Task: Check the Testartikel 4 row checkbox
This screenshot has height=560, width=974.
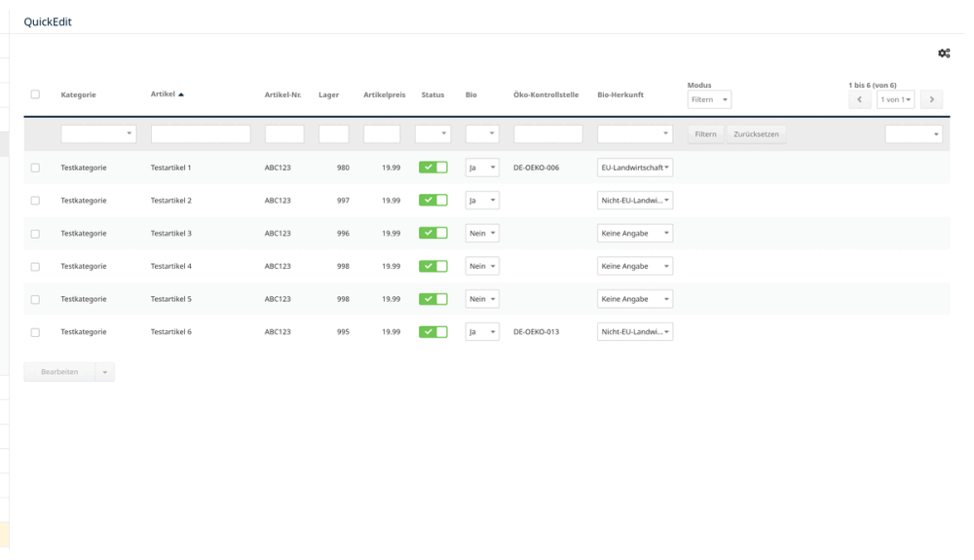Action: pyautogui.click(x=35, y=266)
